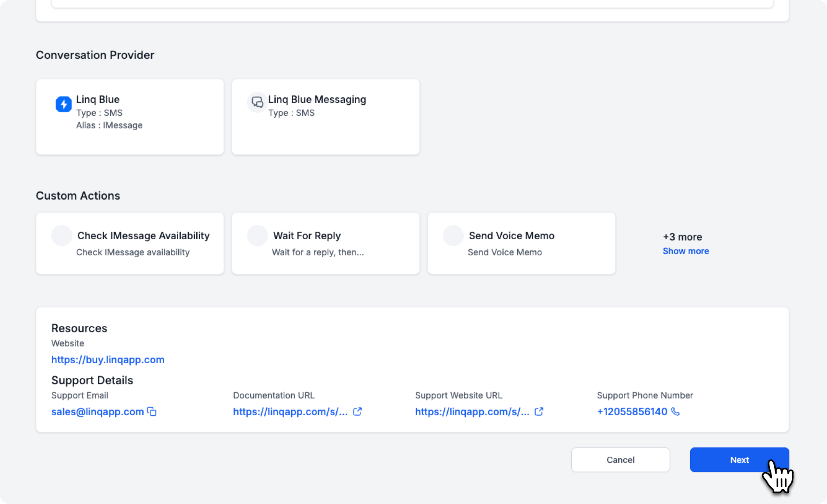Click the Wait For Reply circle icon
827x504 pixels.
[x=258, y=235]
